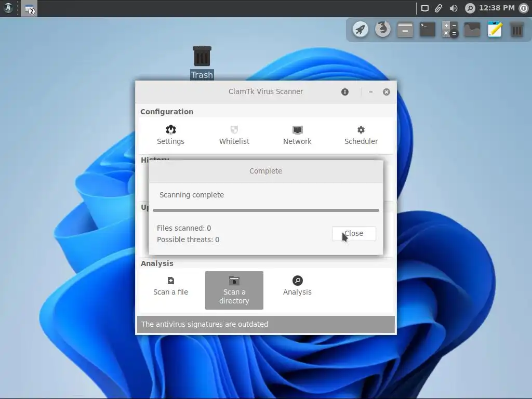
Task: Open Firefox from the dock
Action: tap(382, 30)
